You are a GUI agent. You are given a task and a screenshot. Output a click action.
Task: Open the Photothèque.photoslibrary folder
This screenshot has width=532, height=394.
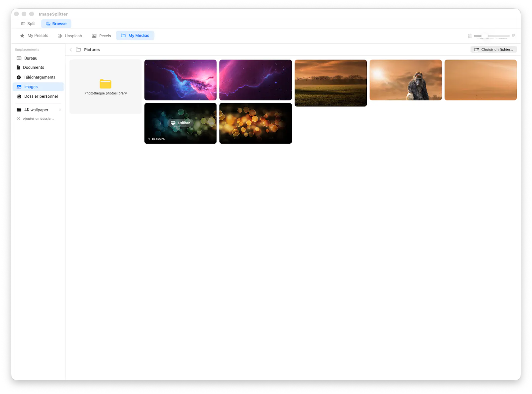[x=105, y=87]
